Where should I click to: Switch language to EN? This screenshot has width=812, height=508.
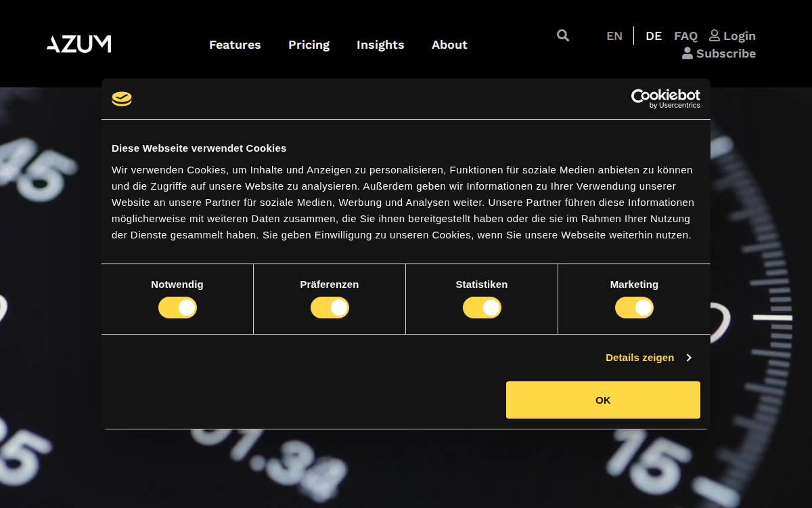pyautogui.click(x=614, y=36)
